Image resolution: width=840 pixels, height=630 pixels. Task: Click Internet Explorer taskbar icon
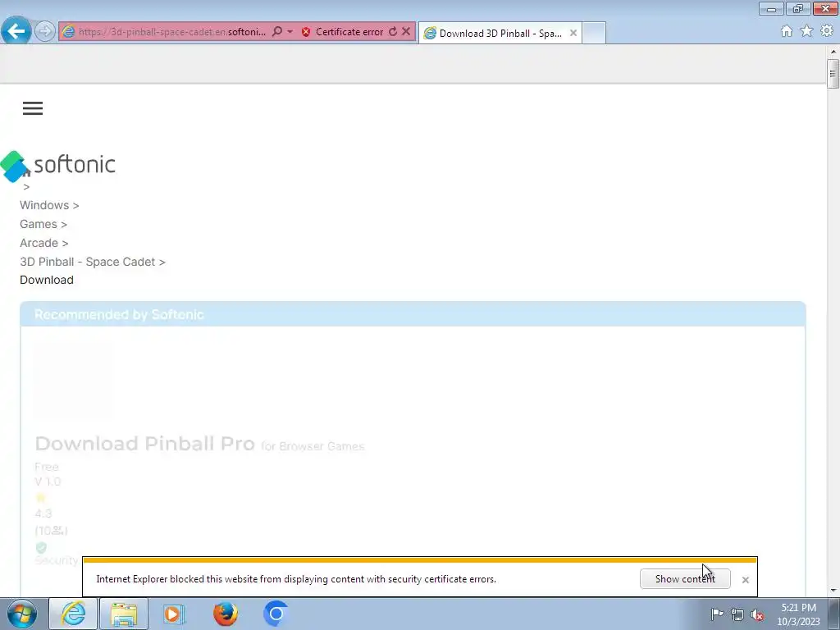(x=73, y=614)
